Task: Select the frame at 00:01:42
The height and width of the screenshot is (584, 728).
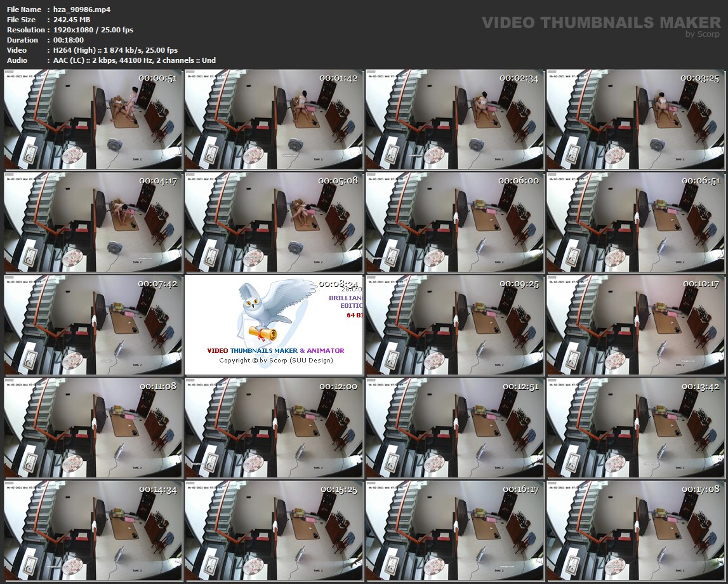Action: click(274, 119)
